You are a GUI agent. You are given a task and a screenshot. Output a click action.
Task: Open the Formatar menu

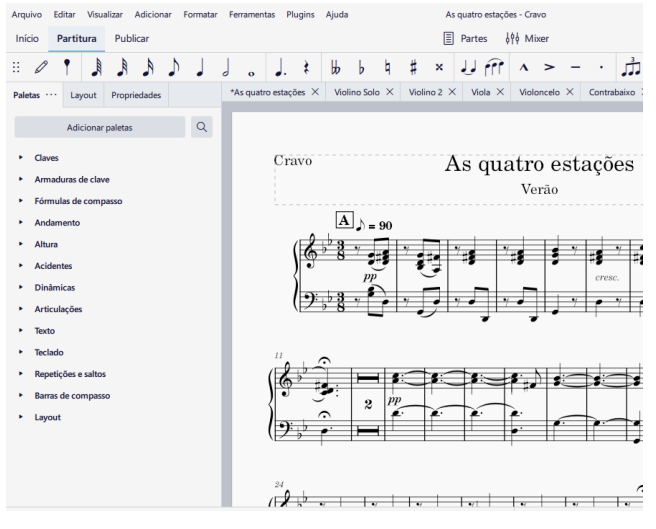[x=200, y=15]
